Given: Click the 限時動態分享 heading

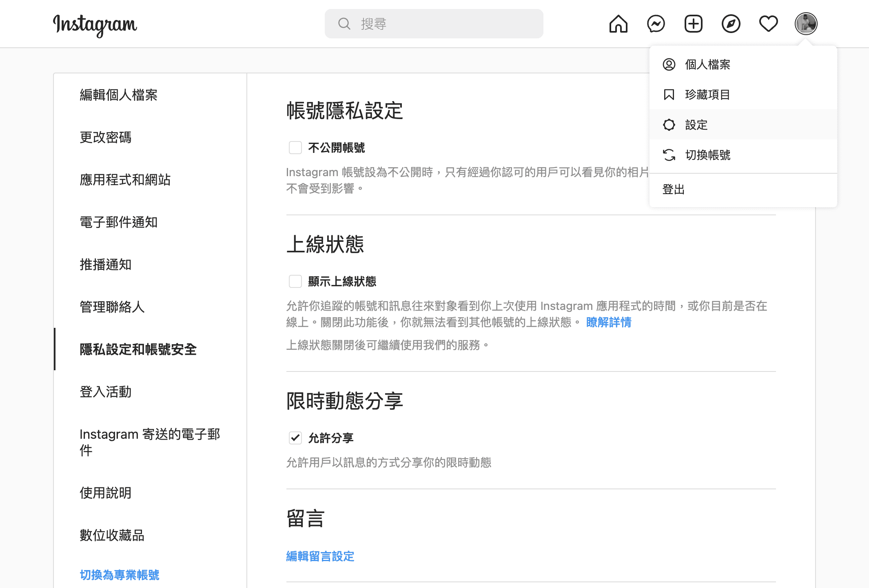Looking at the screenshot, I should (x=345, y=401).
